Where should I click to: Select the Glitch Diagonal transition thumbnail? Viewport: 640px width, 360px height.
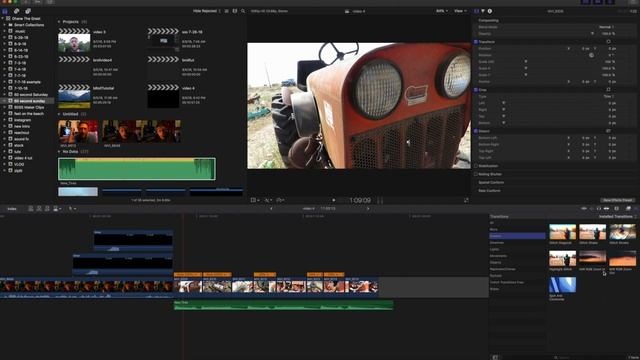tap(562, 232)
